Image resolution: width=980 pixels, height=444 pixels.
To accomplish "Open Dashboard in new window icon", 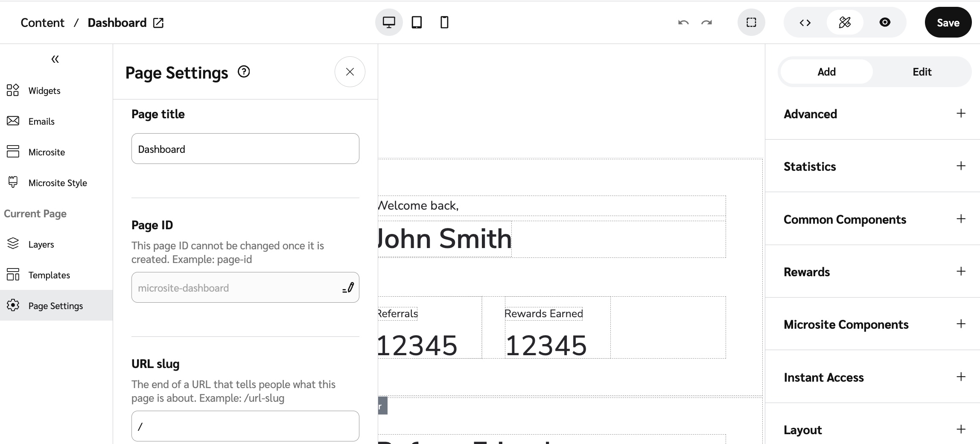I will 158,23.
